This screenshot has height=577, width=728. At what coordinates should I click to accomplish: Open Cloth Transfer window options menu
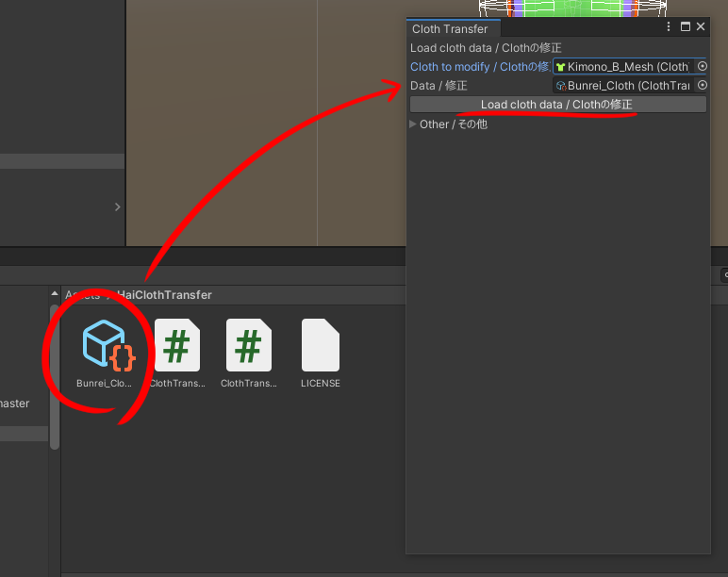point(670,27)
